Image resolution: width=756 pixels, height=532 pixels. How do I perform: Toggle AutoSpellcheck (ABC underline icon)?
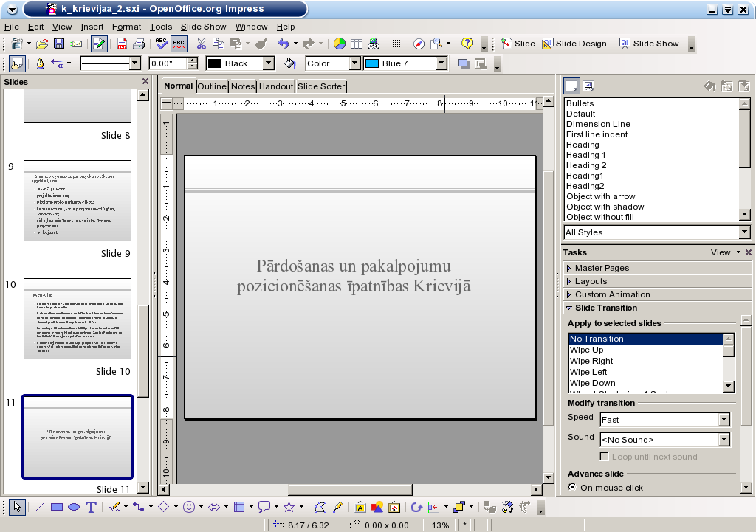tap(179, 44)
